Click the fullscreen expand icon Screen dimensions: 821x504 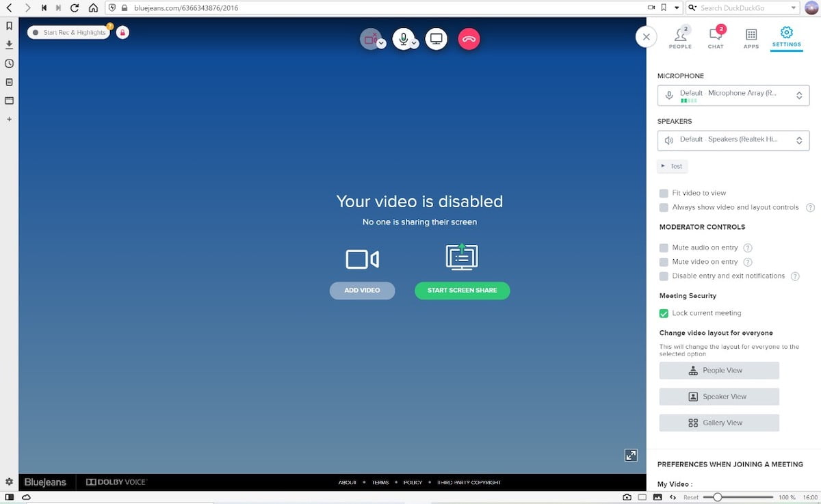[x=631, y=455]
